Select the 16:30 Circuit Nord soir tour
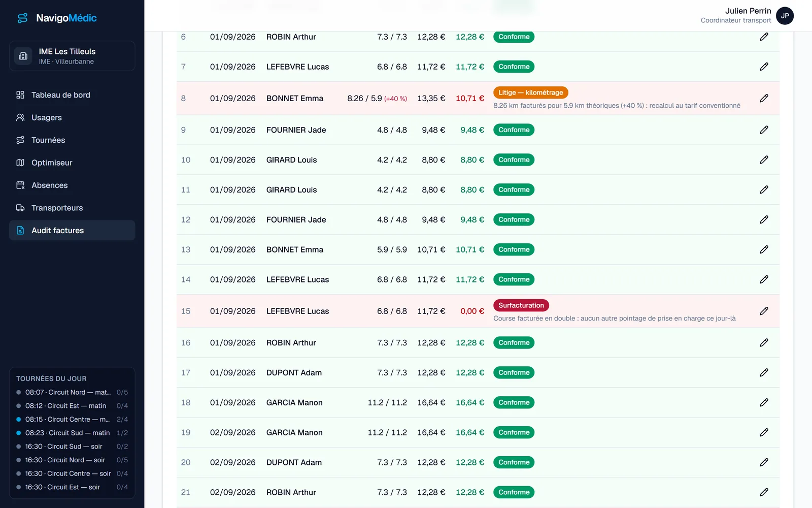The image size is (812, 508). click(72, 460)
